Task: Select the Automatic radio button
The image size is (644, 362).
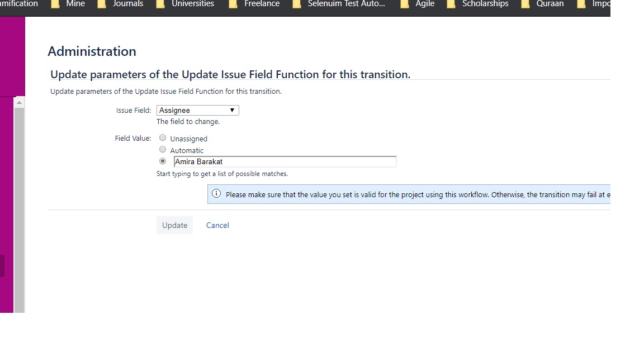Action: (x=162, y=149)
